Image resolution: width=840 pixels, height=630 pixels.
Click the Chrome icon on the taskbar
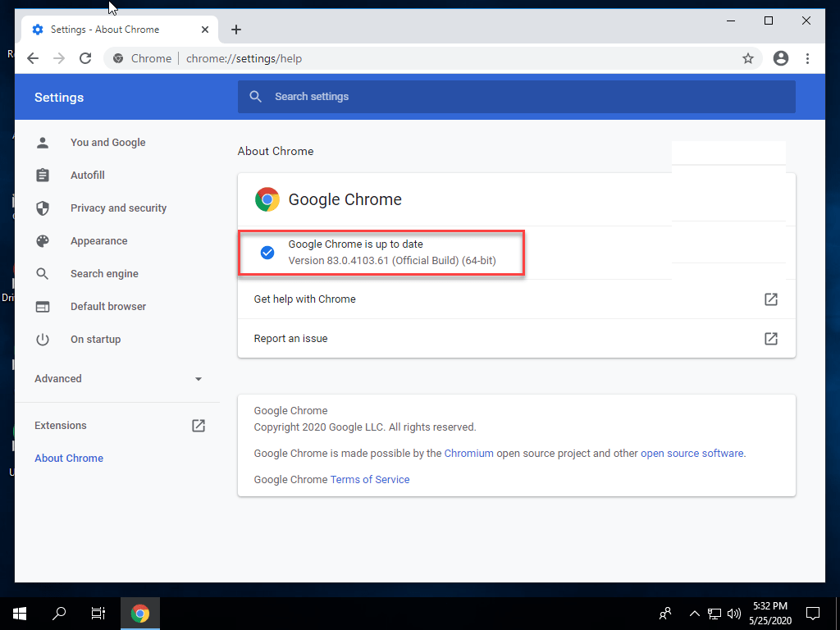139,614
